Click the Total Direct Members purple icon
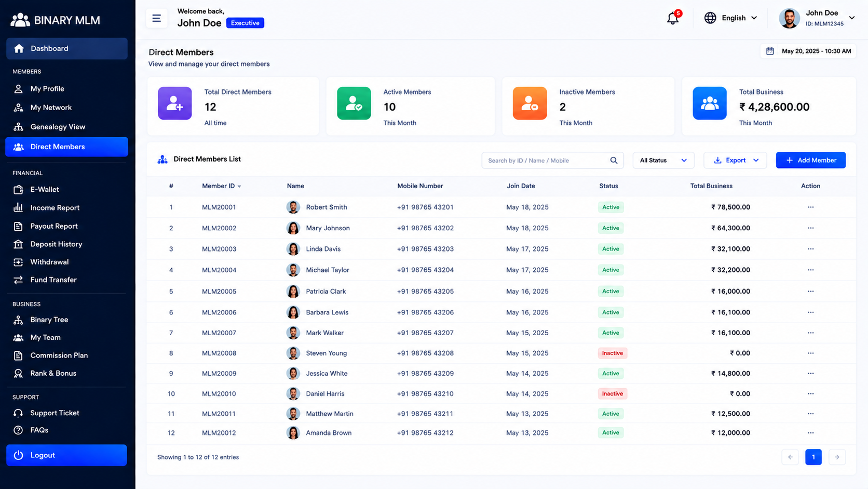 click(175, 103)
